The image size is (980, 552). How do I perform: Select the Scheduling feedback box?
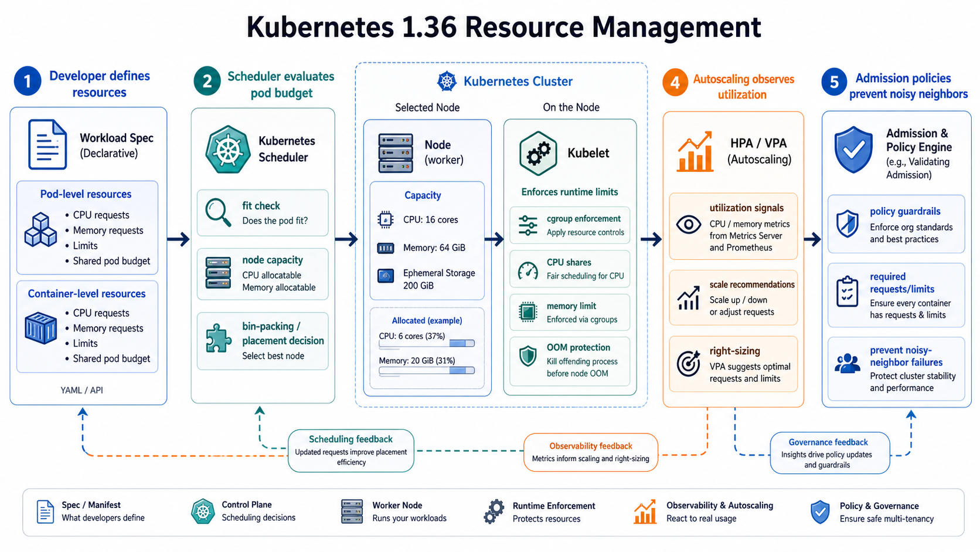(351, 451)
